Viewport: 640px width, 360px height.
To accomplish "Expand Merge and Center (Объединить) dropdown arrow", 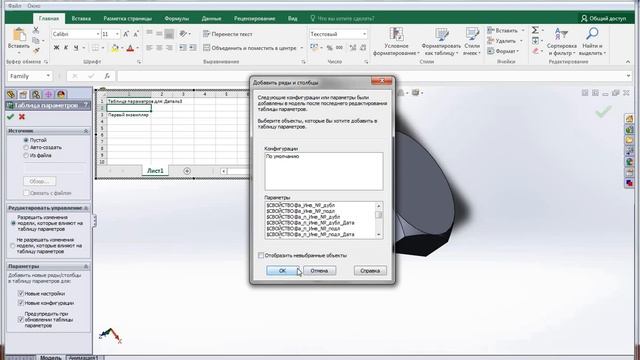I will pyautogui.click(x=302, y=48).
